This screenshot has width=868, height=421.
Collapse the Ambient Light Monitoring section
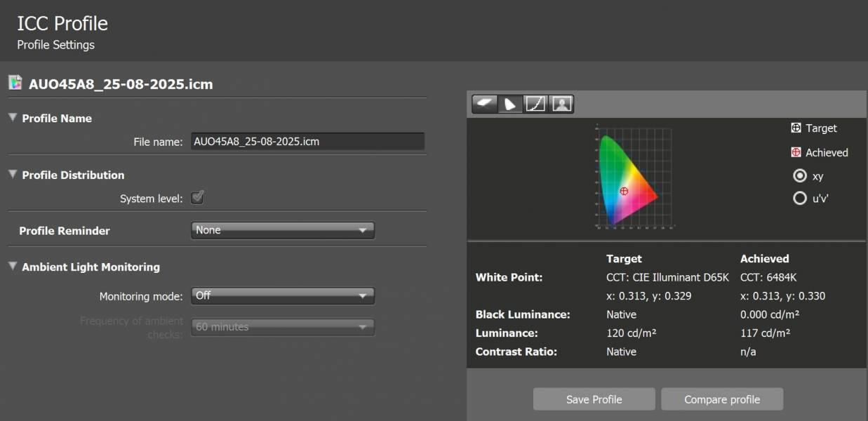coord(13,267)
